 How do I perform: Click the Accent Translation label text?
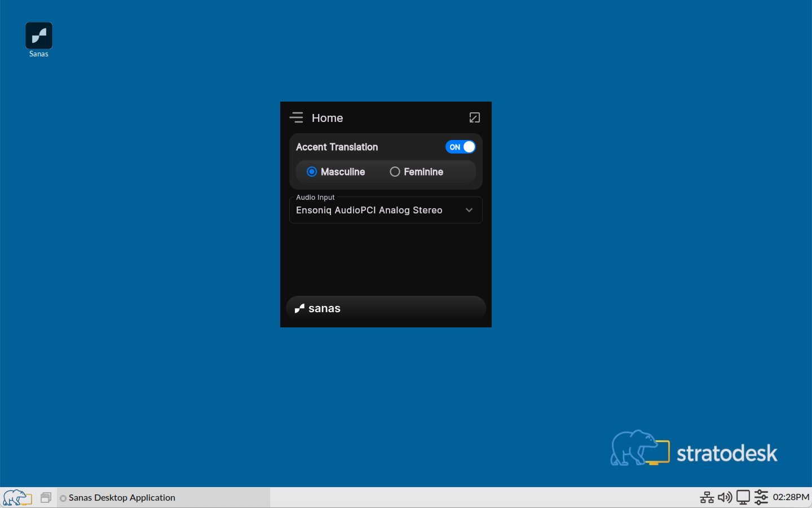337,147
